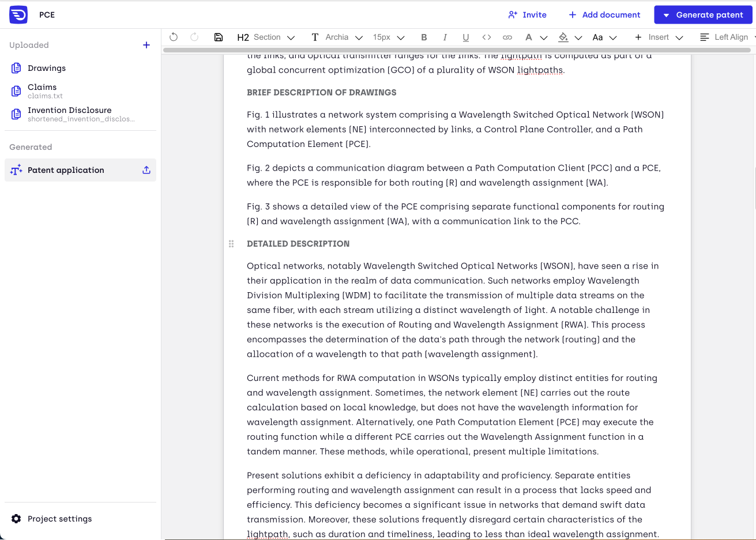Toggle bold formatting
The image size is (756, 540).
424,37
